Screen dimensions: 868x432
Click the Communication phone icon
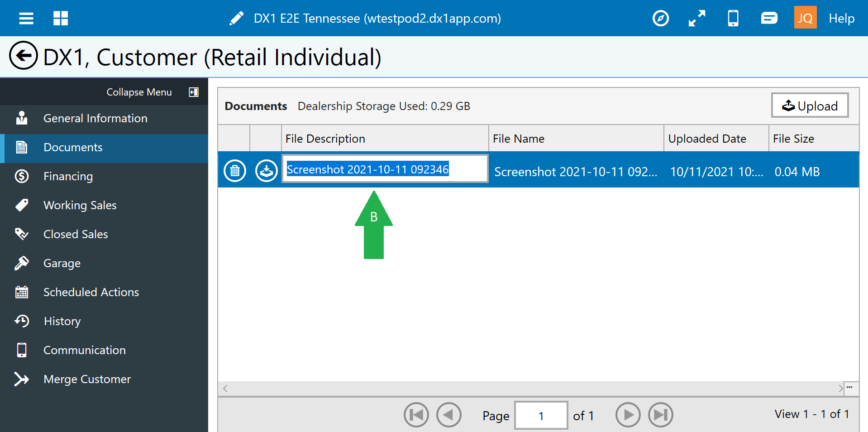22,350
